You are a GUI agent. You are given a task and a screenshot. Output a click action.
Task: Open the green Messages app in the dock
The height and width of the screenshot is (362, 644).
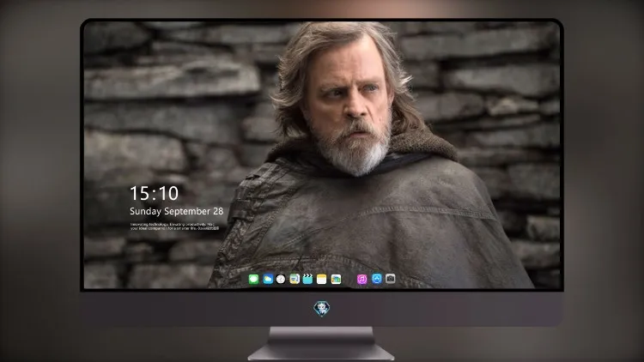pyautogui.click(x=253, y=279)
